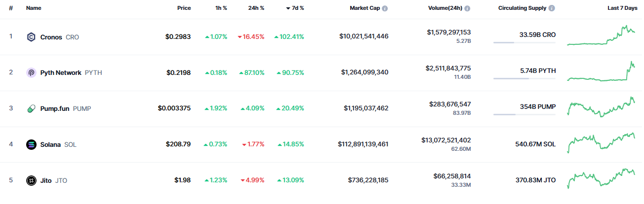
Task: Click the Solana logo icon
Action: [31, 144]
